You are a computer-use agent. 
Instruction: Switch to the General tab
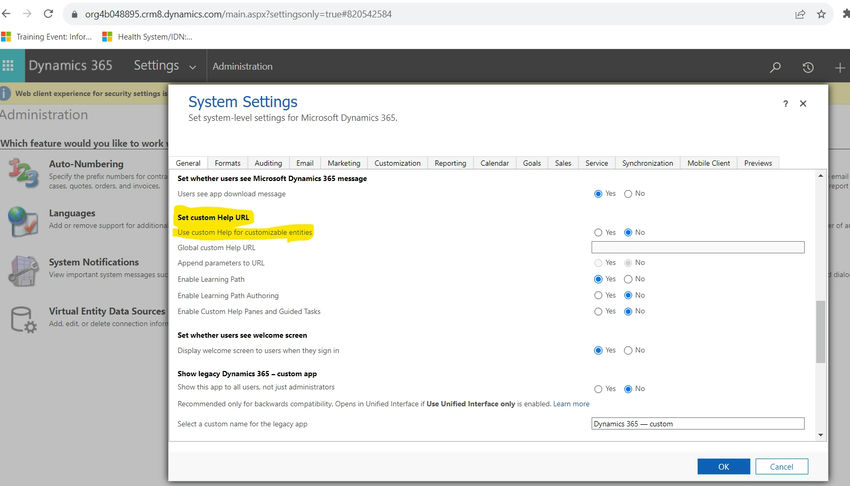click(x=188, y=163)
